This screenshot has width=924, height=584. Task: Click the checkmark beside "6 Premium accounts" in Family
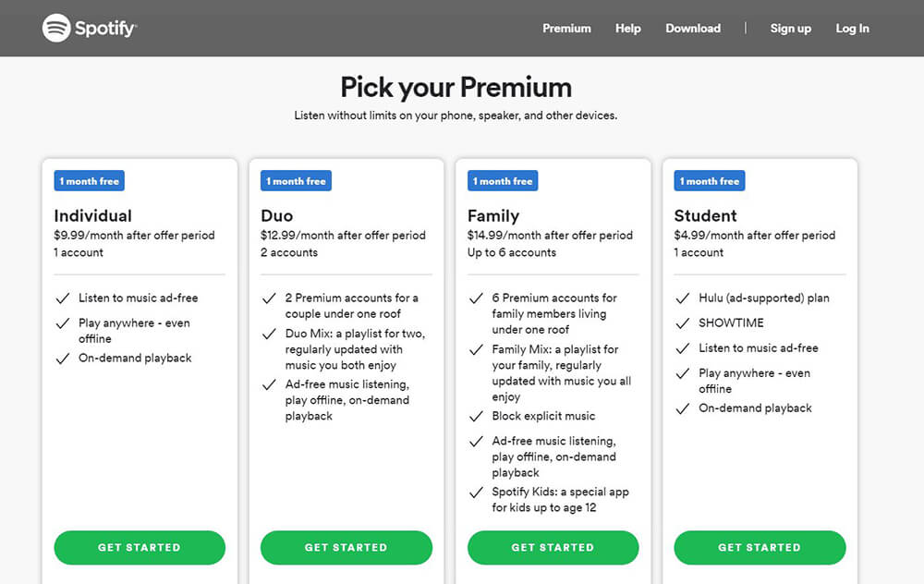[475, 298]
